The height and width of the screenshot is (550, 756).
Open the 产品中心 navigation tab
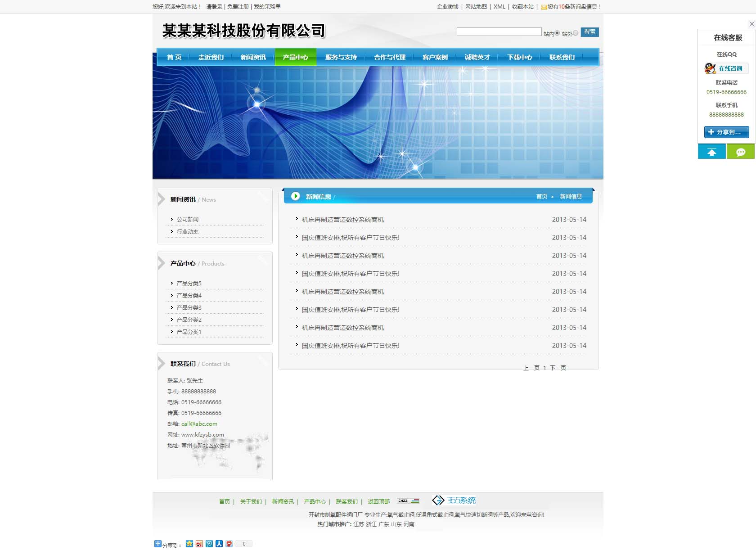coord(295,57)
